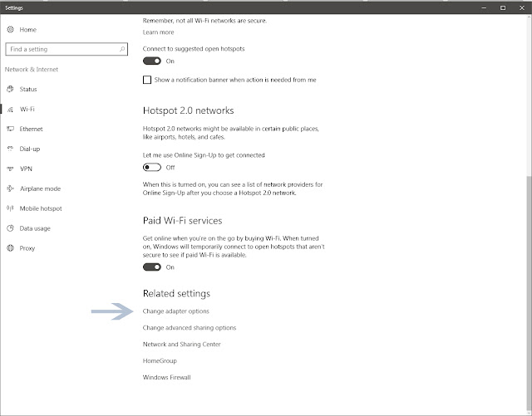532x416 pixels.
Task: Open the Home settings page
Action: (x=27, y=30)
